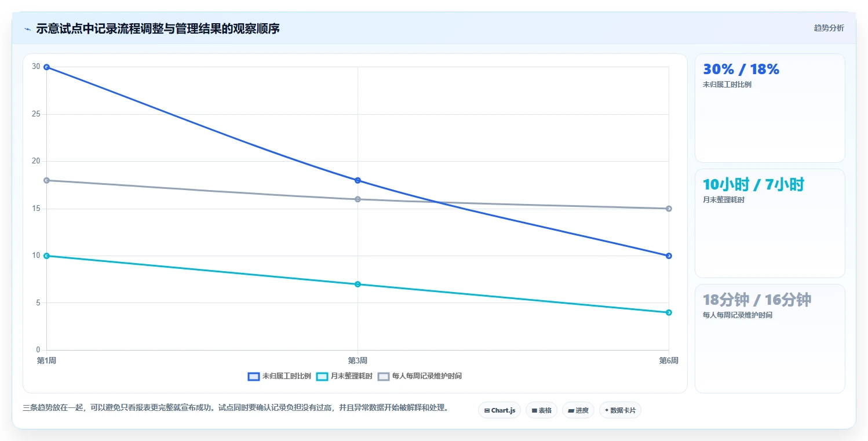Click the 进度 tag
This screenshot has width=868, height=441.
[x=578, y=410]
